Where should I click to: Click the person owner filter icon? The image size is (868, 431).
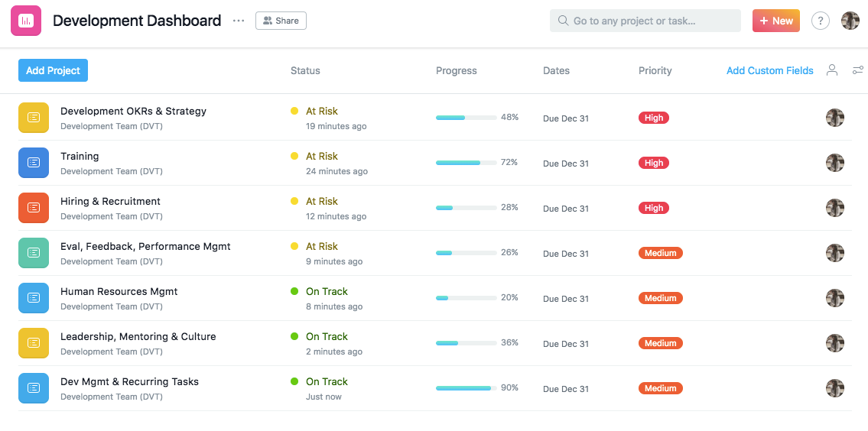point(831,70)
